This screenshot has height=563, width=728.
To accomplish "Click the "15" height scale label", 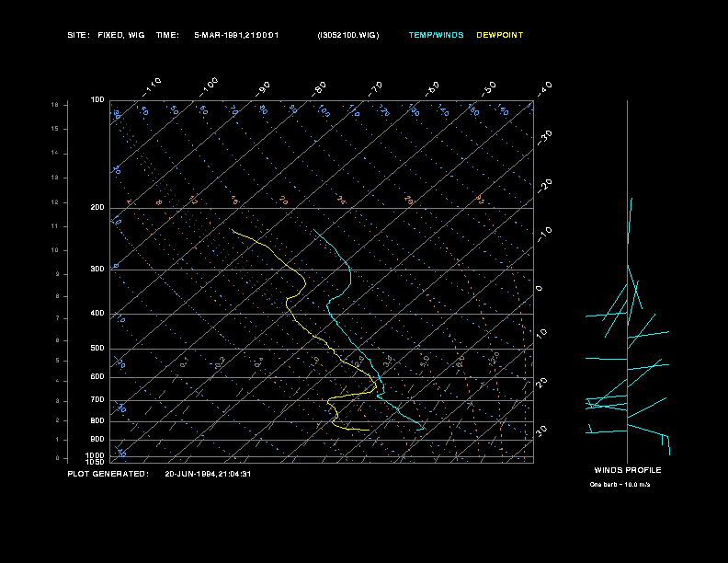I will click(55, 129).
